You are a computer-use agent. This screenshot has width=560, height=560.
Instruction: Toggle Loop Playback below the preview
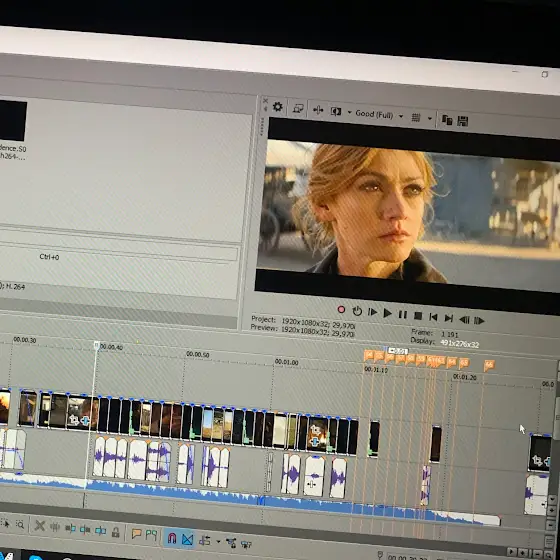tap(357, 311)
